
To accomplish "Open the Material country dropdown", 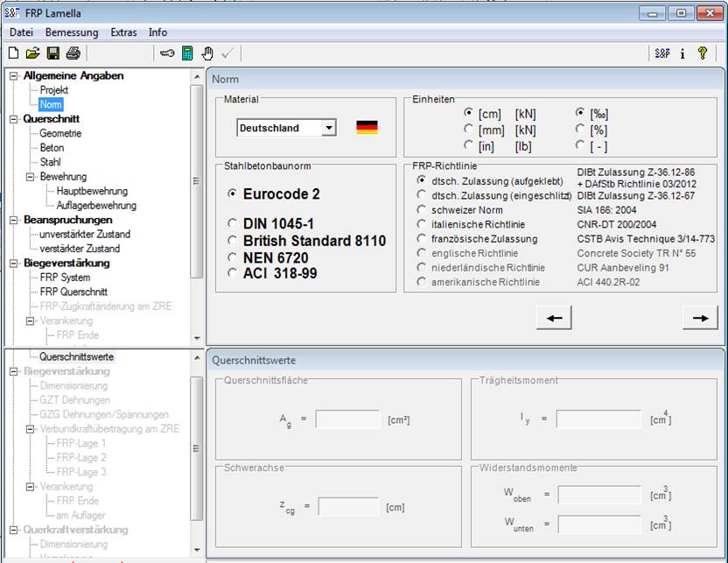I will (331, 127).
